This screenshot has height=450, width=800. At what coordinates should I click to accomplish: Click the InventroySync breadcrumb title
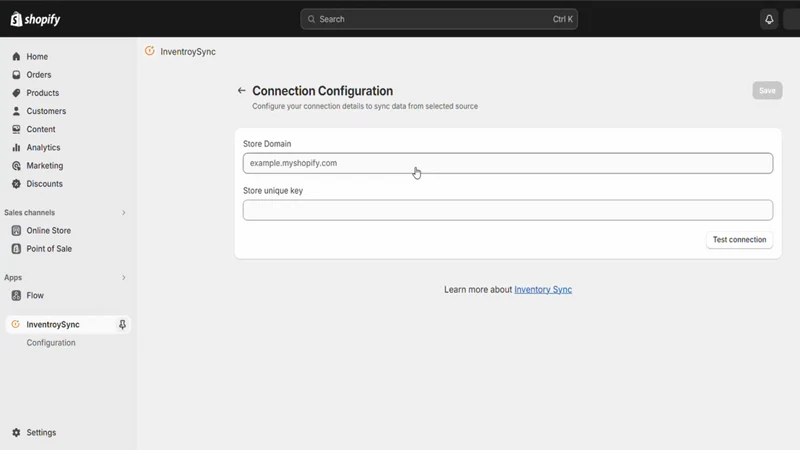(188, 52)
